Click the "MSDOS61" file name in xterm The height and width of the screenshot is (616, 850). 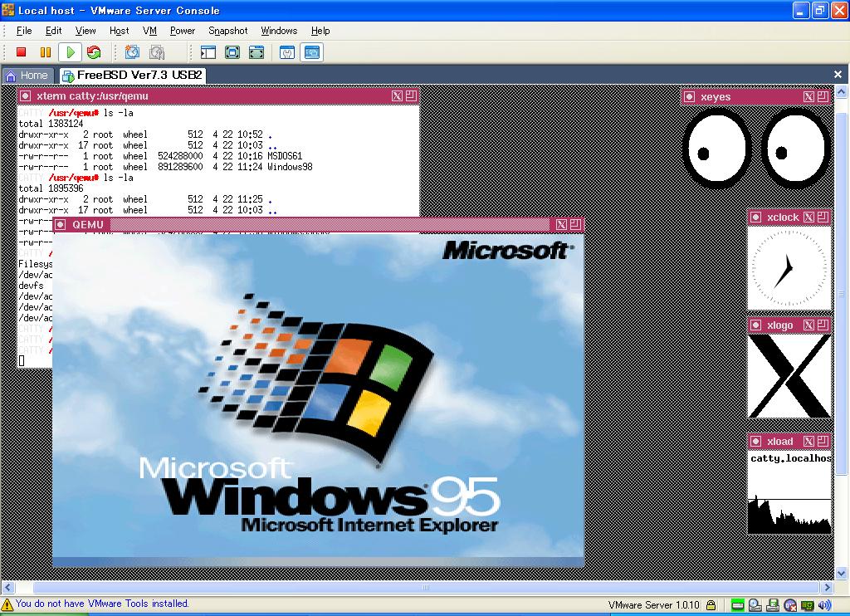pos(285,156)
